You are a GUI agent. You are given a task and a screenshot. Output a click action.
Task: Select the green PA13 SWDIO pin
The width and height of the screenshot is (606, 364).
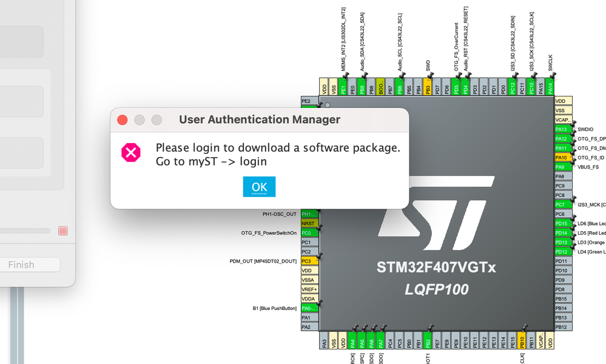pyautogui.click(x=563, y=129)
